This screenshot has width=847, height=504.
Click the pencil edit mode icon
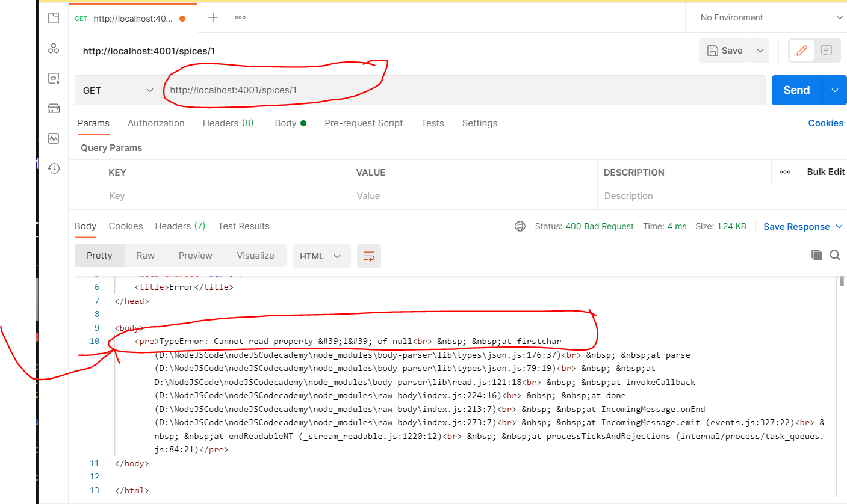click(x=801, y=51)
